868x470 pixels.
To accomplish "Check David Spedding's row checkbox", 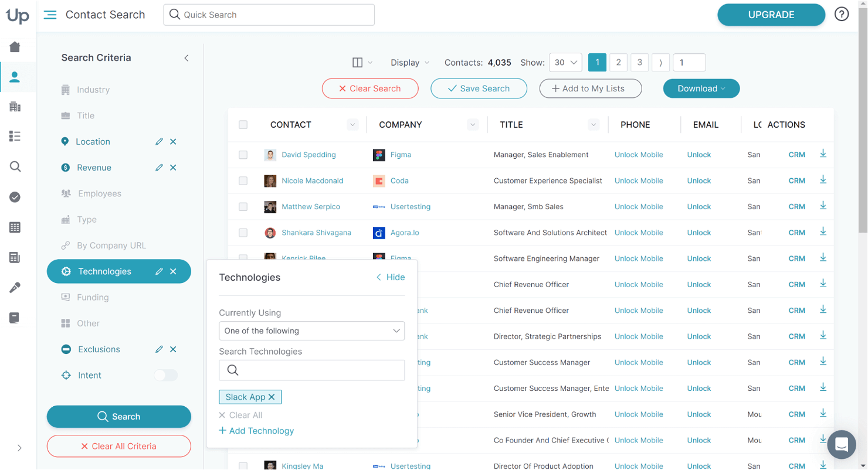I will 243,155.
